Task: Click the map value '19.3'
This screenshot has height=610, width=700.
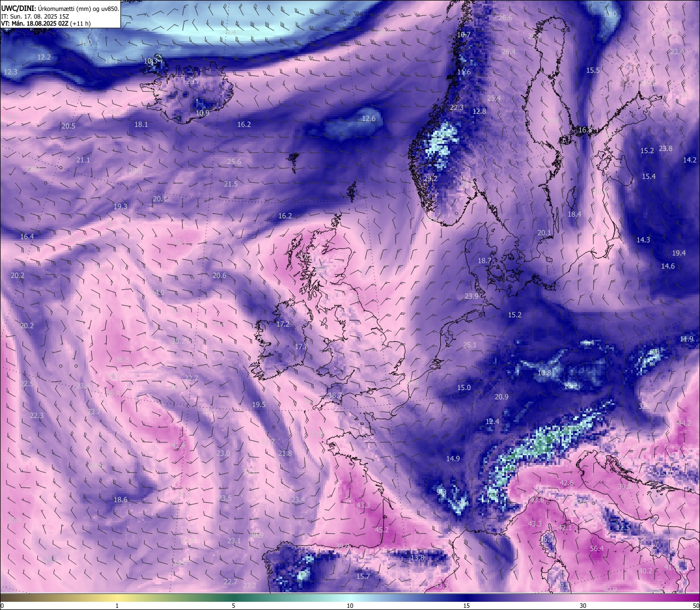Action: (x=120, y=207)
